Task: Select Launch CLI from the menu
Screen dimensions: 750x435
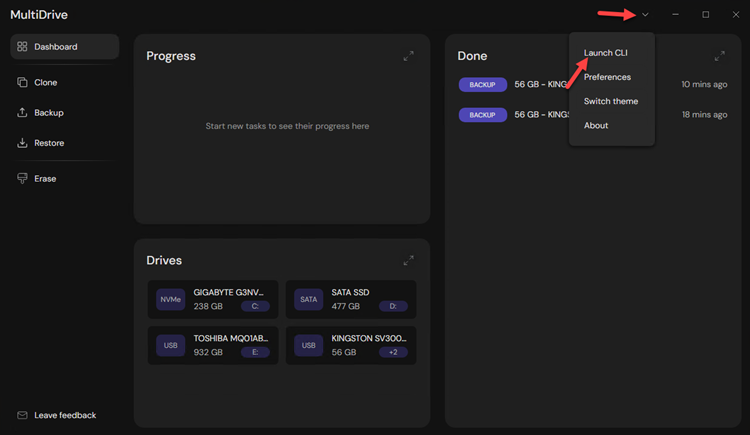Action: (x=605, y=53)
